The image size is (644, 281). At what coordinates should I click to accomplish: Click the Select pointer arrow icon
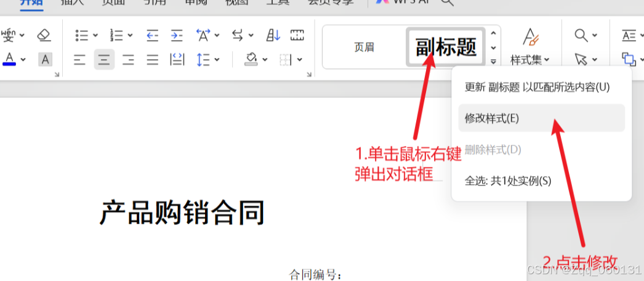pos(581,59)
